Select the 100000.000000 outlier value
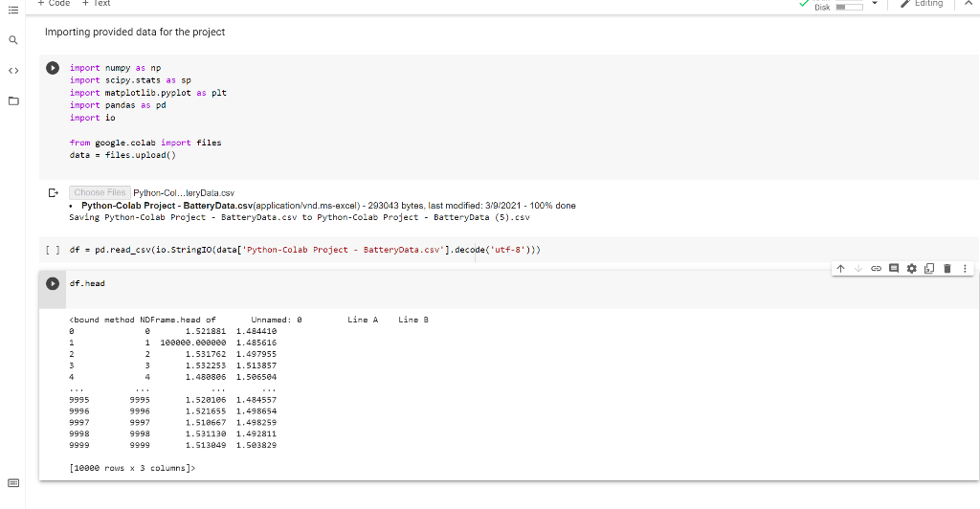The height and width of the screenshot is (509, 980). tap(193, 343)
